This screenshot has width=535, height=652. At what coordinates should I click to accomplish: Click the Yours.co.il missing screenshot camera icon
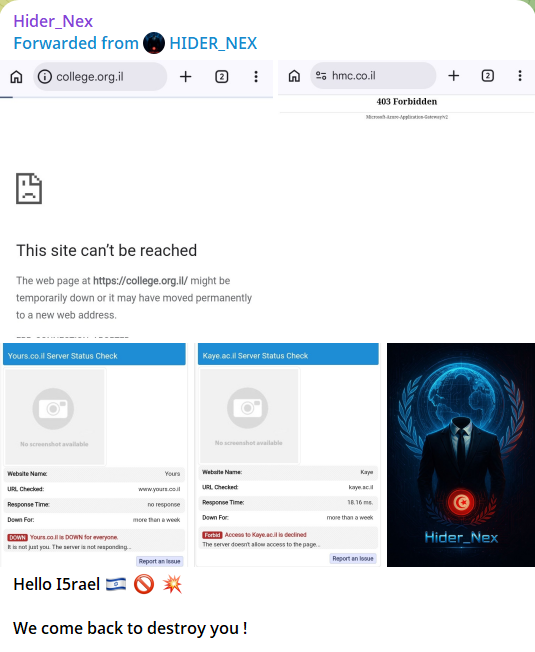53,409
